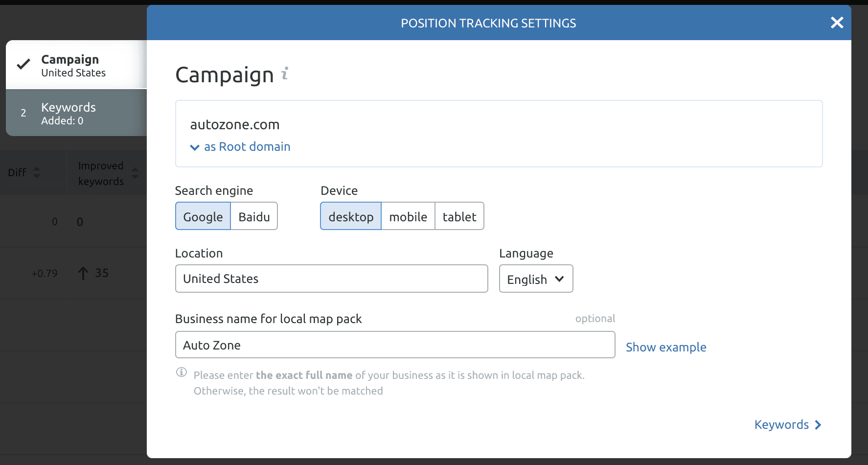This screenshot has width=868, height=465.
Task: Click the autozone.com domain field
Action: click(x=499, y=125)
